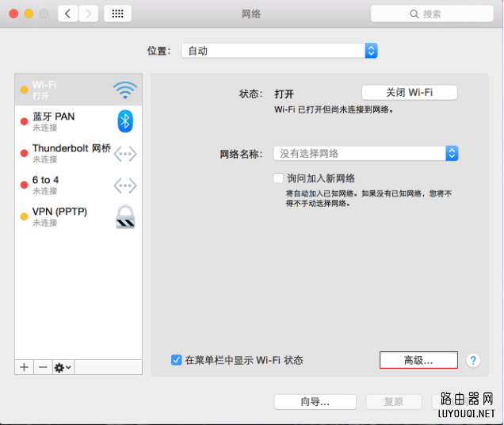Viewport: 504px width, 425px height.
Task: Select the 蓝牙 PAN service entry
Action: pos(63,121)
